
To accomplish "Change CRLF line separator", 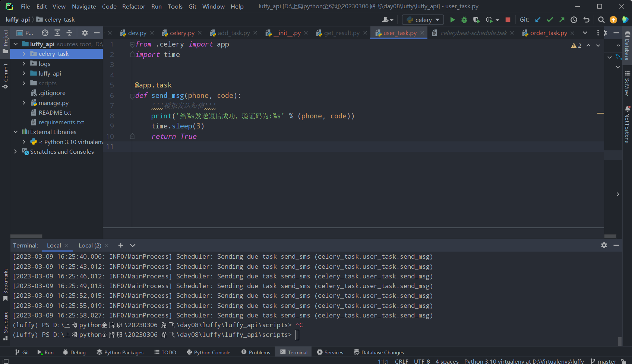I will click(x=401, y=361).
